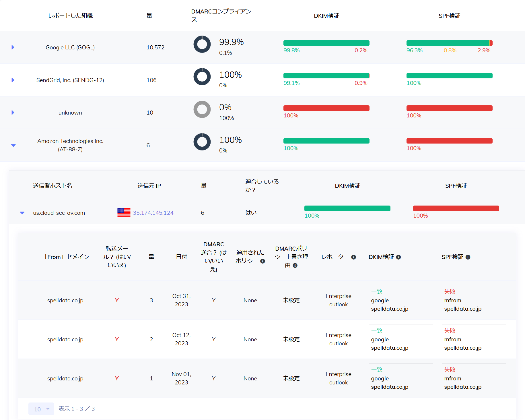Click the 表示 1 - 3 / 3 pagination text

(x=77, y=409)
